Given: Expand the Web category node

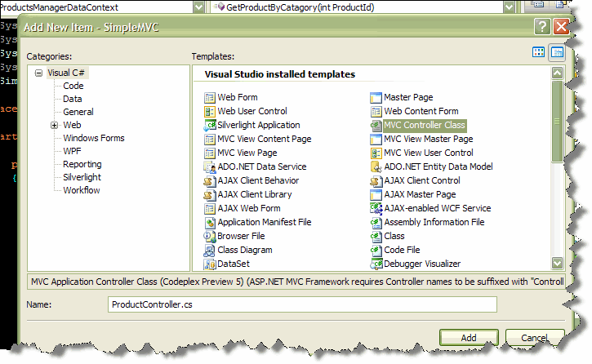Looking at the screenshot, I should pos(55,125).
